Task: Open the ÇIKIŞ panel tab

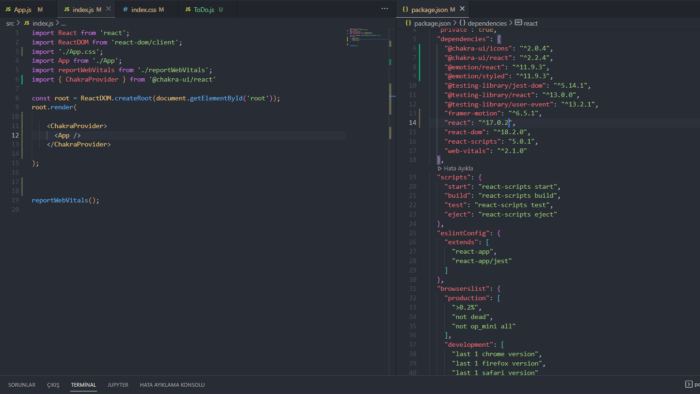Action: 53,385
